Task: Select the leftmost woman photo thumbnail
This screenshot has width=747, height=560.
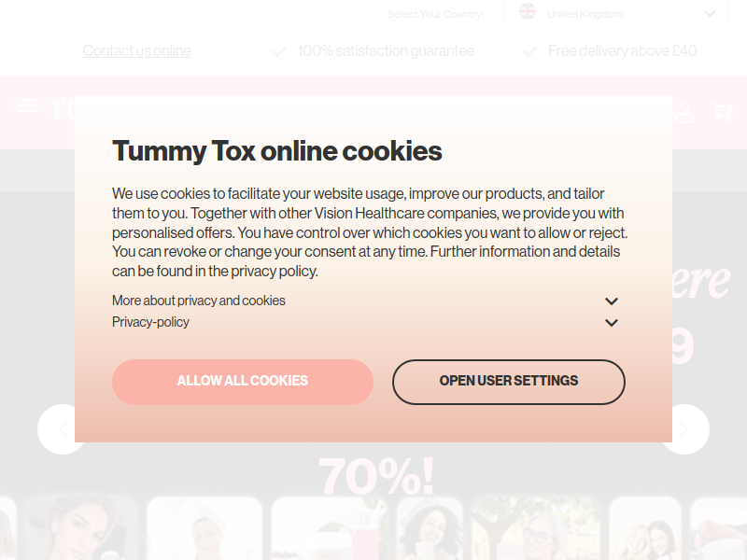Action: pyautogui.click(x=81, y=528)
